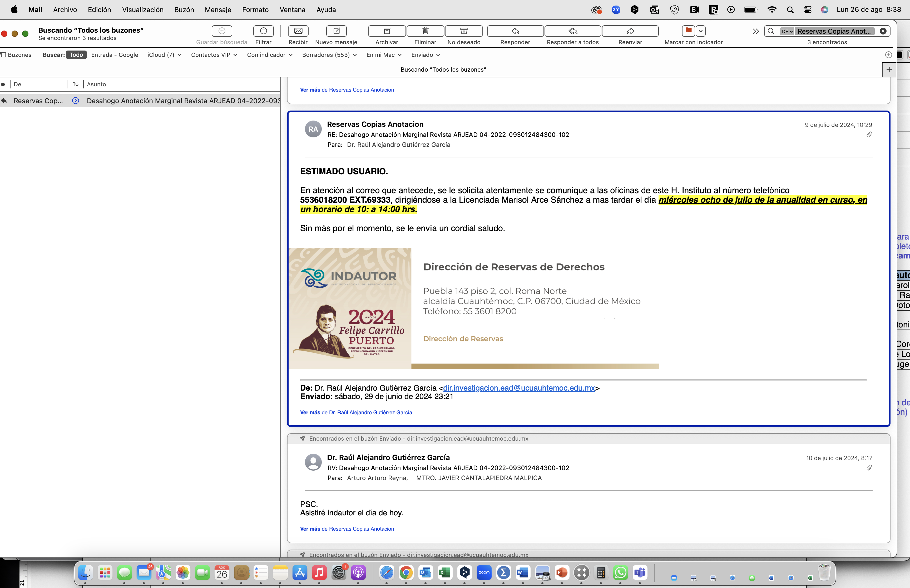This screenshot has height=588, width=910.
Task: Click bottom Ver más de Reservas Copias link
Action: coord(347,529)
